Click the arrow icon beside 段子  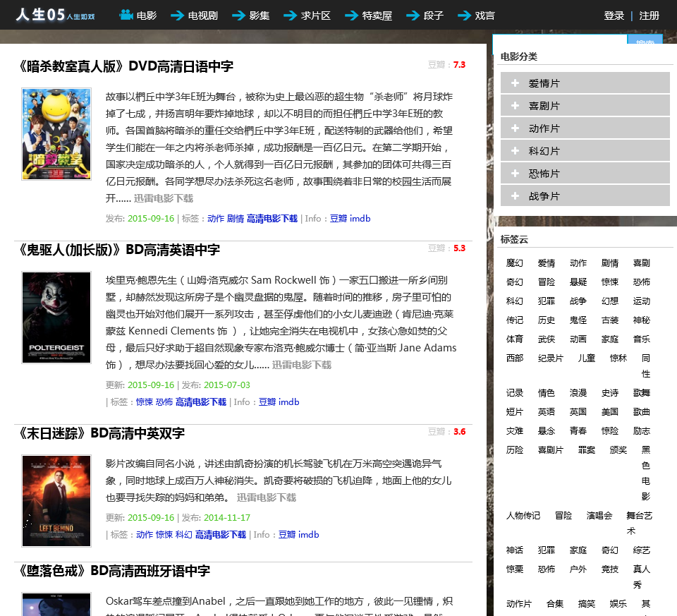pyautogui.click(x=413, y=16)
